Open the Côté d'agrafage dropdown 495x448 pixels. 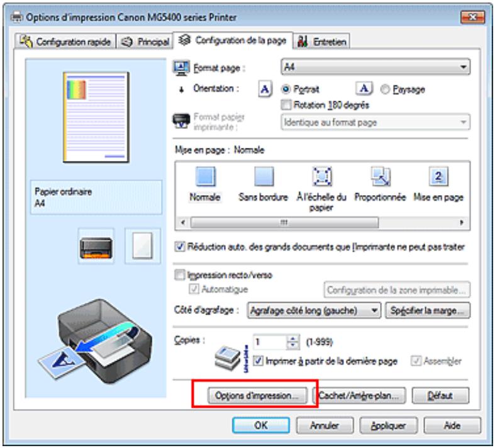pos(314,310)
